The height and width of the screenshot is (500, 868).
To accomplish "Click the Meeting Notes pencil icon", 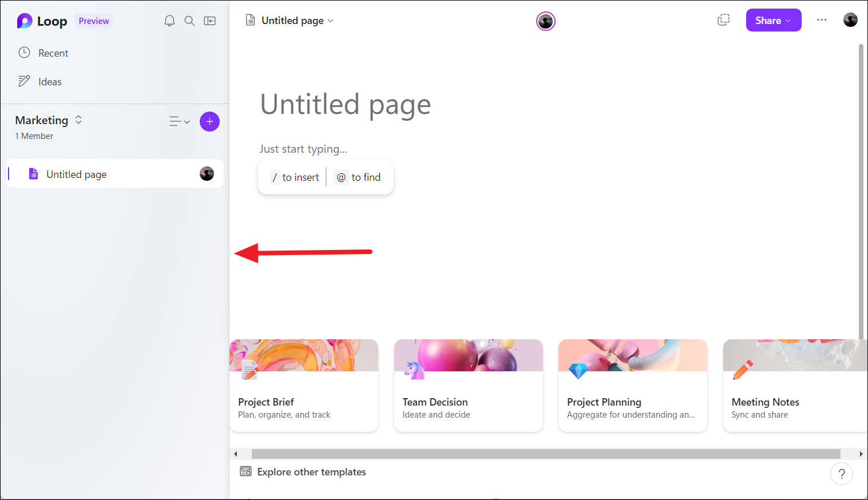I will point(743,370).
